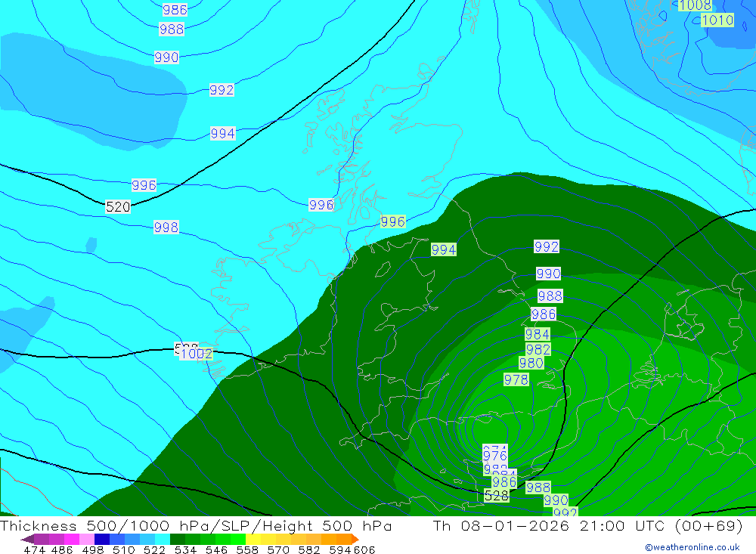
Task: Click the darkest green legend swatch
Action: (x=178, y=539)
